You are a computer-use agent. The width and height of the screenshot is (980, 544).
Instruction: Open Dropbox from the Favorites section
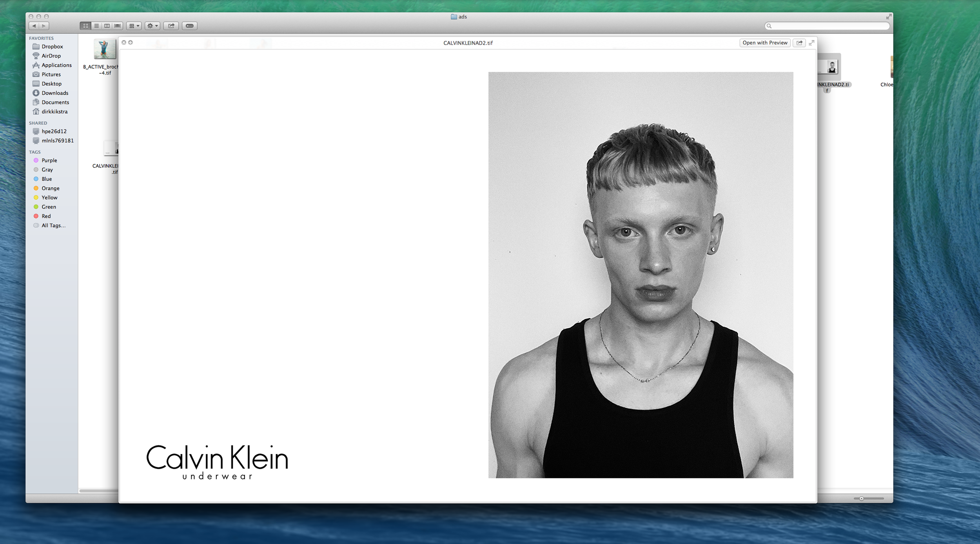52,46
